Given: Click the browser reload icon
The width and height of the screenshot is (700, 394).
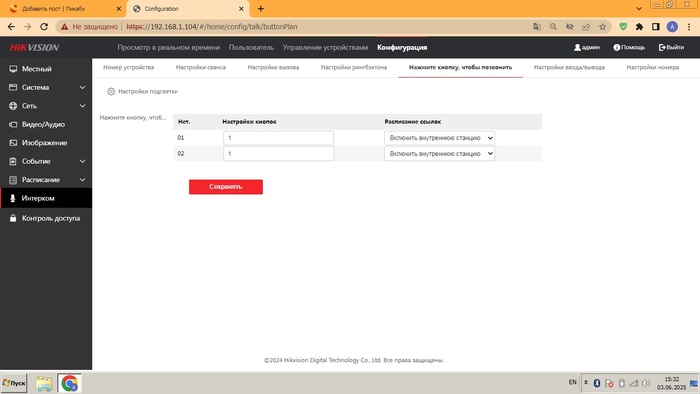Looking at the screenshot, I should point(44,27).
